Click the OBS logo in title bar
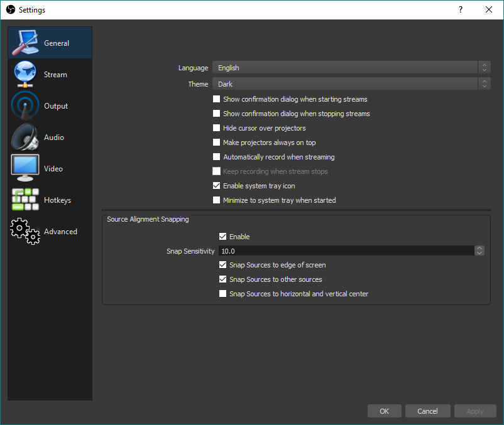Viewport: 504px width, 425px height. [10, 9]
